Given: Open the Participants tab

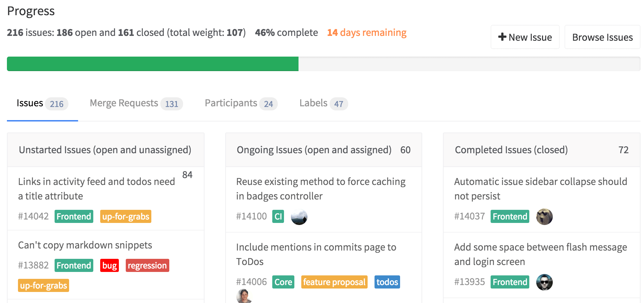Looking at the screenshot, I should 241,103.
